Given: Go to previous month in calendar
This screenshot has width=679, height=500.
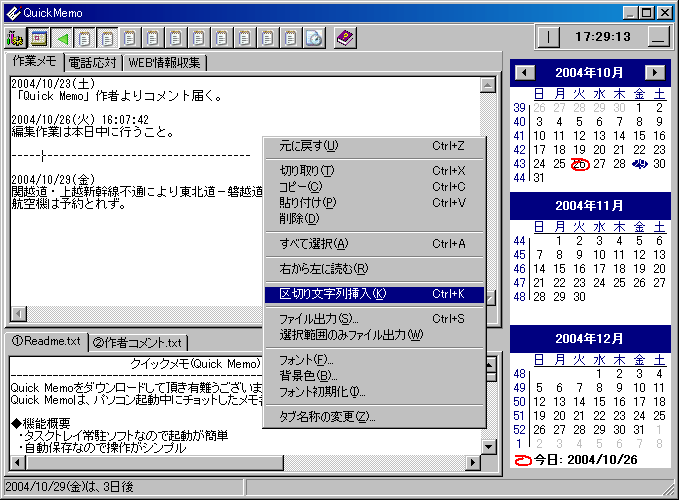Looking at the screenshot, I should pos(525,72).
